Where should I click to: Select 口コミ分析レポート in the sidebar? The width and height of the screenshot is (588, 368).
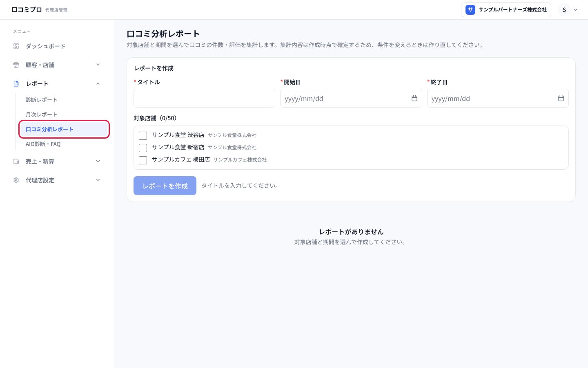(64, 129)
